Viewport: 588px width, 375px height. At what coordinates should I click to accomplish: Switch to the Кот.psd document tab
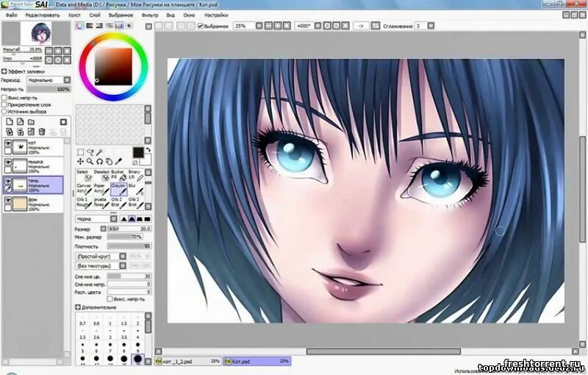[257, 362]
